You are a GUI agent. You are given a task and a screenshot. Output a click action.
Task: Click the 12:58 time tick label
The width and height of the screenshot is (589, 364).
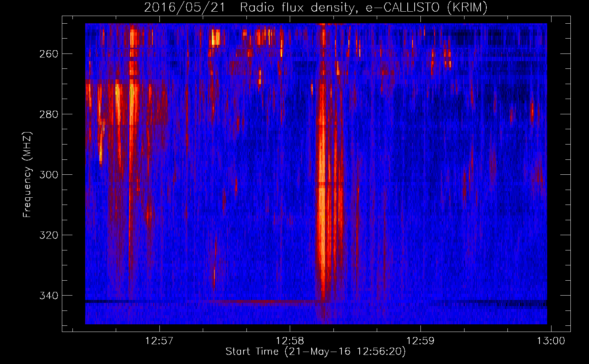(x=290, y=341)
